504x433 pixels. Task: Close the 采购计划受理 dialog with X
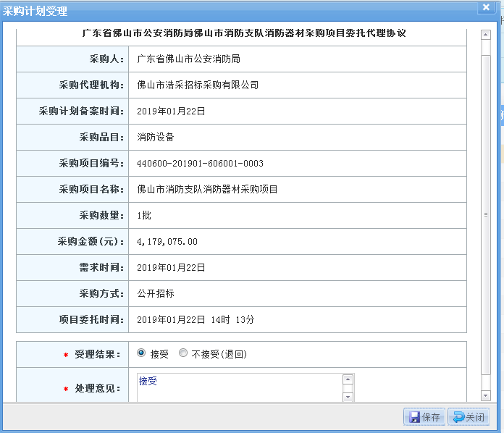(486, 7)
